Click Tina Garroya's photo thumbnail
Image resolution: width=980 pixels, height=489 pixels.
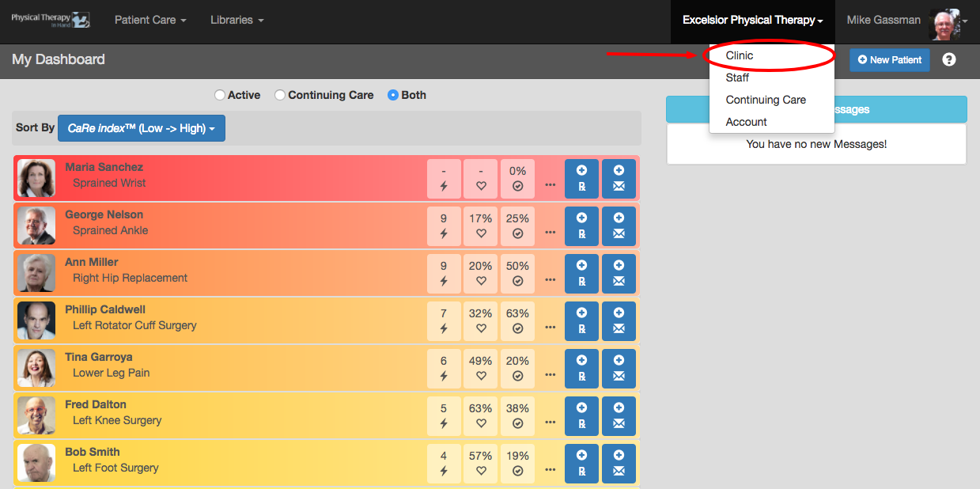(36, 369)
